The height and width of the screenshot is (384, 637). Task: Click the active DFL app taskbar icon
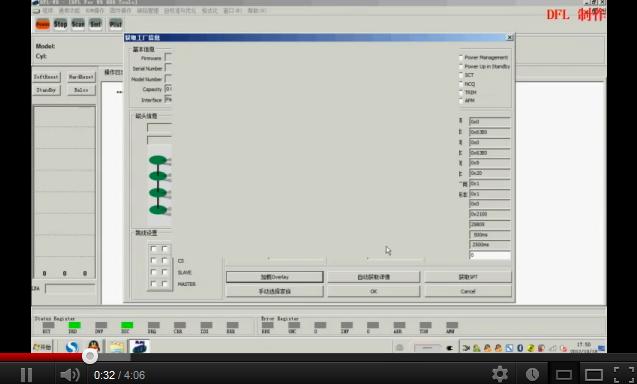139,347
